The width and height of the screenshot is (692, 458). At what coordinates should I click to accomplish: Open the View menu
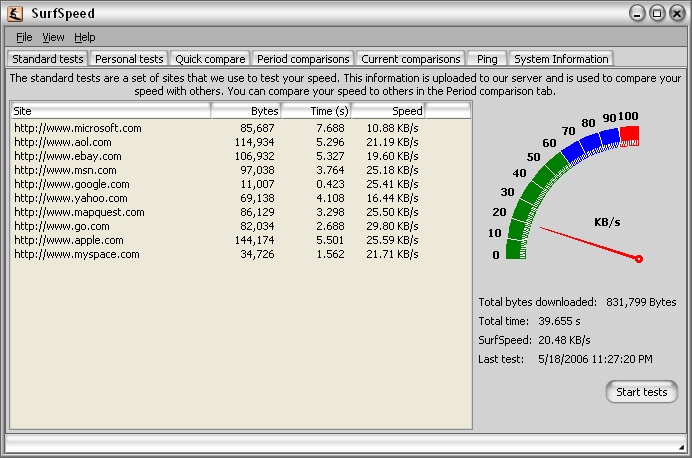coord(53,37)
